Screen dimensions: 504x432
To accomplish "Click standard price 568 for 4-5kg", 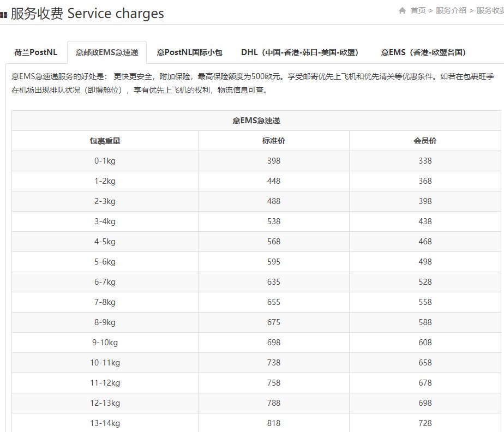I will tap(273, 242).
